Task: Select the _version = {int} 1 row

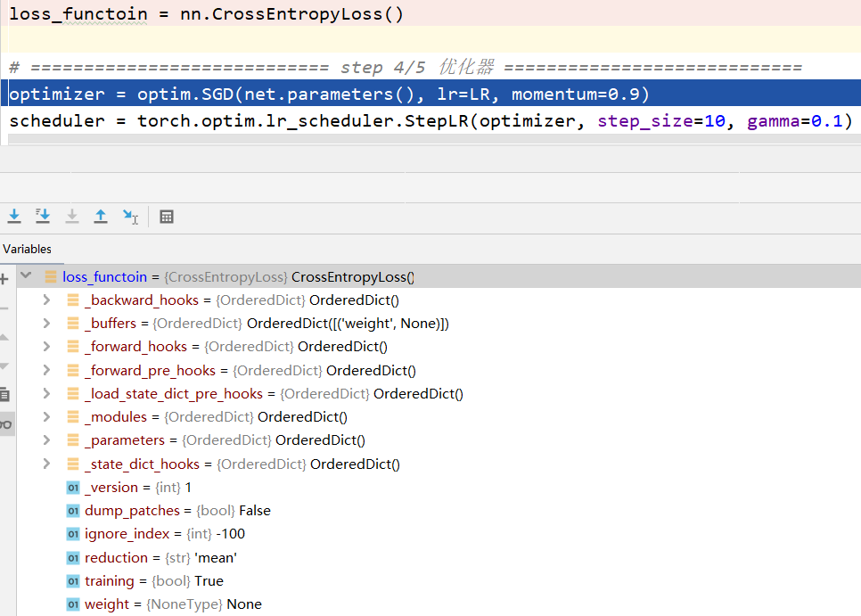Action: pos(439,487)
